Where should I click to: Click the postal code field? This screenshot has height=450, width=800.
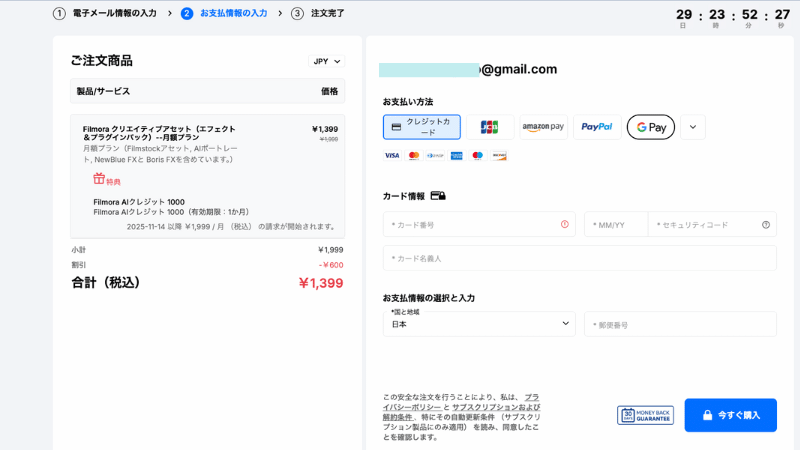point(680,324)
